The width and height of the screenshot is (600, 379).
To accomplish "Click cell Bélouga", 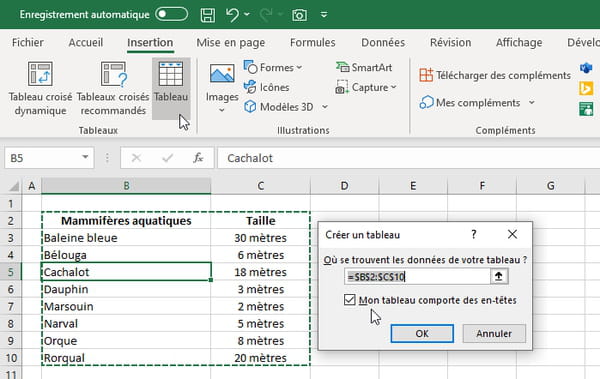I will pos(126,255).
